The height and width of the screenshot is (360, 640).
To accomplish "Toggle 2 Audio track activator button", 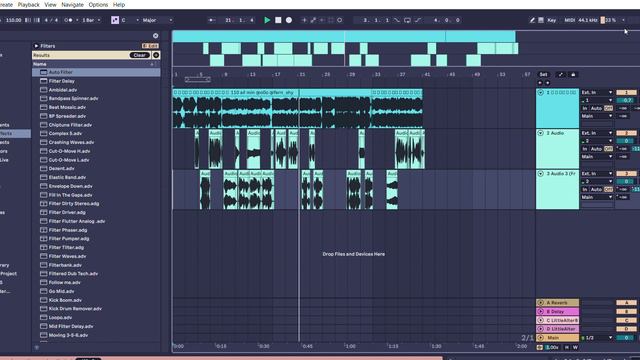I will click(x=626, y=133).
